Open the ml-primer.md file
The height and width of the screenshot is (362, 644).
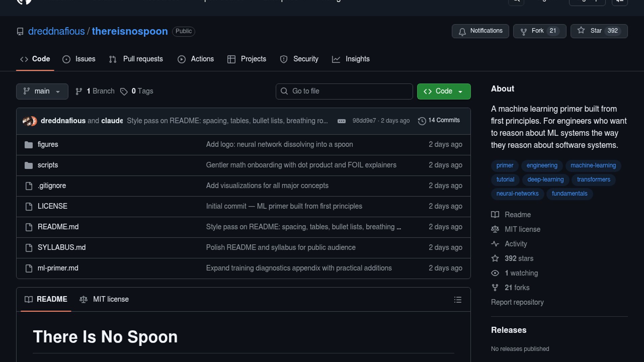coord(58,268)
